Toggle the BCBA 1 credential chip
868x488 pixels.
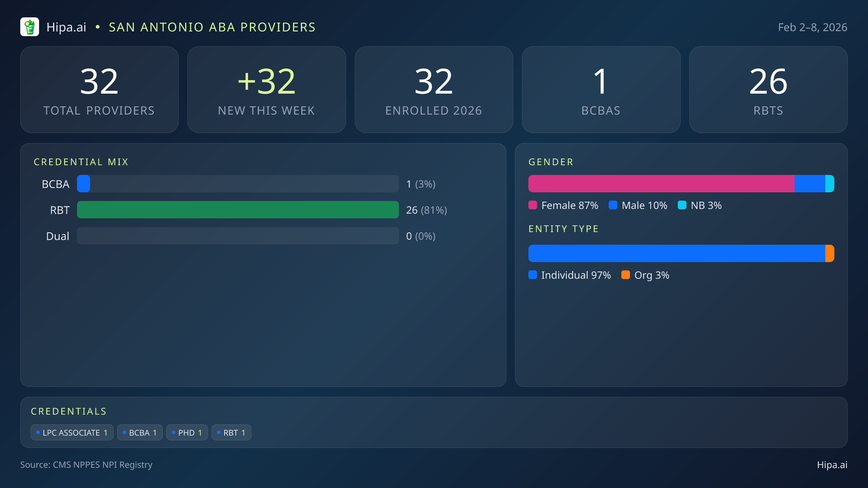[x=140, y=432]
